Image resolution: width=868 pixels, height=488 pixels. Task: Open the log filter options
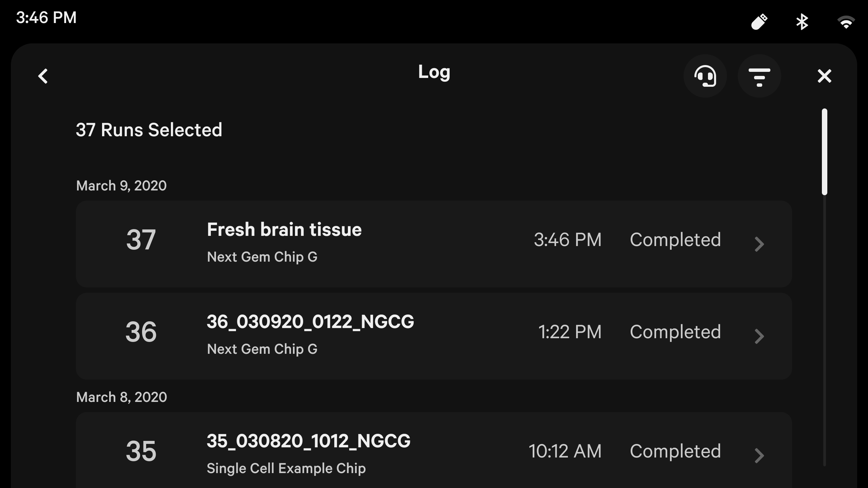pos(759,76)
